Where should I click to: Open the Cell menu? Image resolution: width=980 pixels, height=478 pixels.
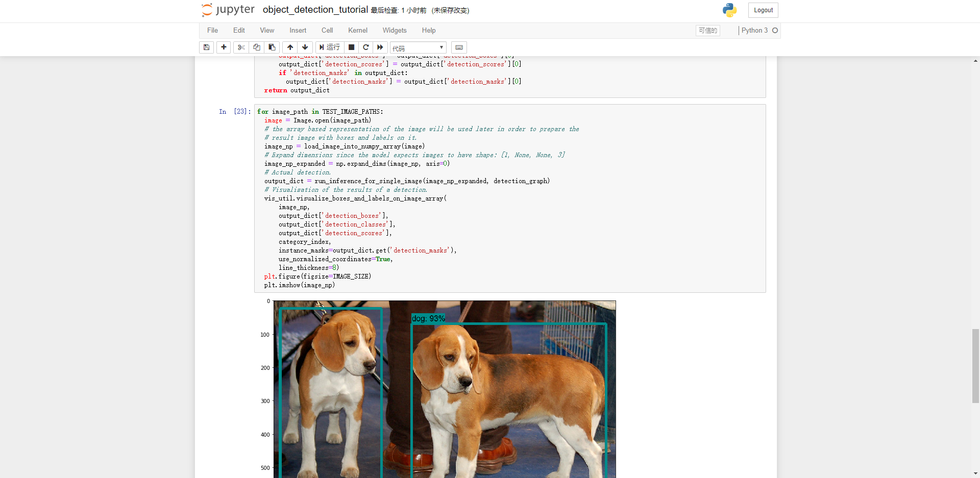click(x=327, y=31)
